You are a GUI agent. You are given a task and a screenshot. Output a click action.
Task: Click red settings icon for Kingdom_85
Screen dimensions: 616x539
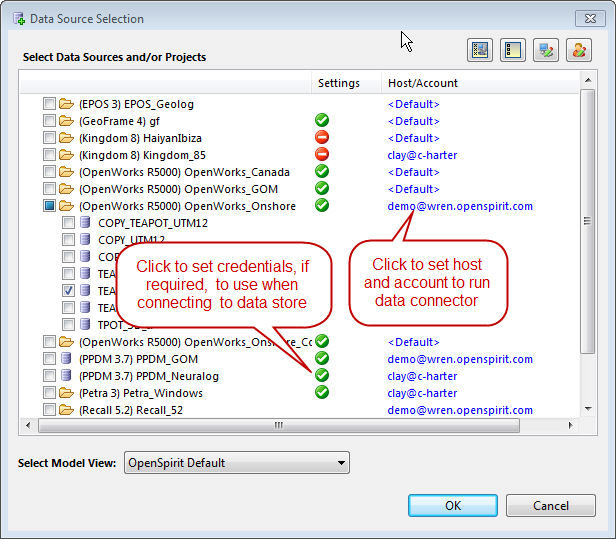(322, 154)
